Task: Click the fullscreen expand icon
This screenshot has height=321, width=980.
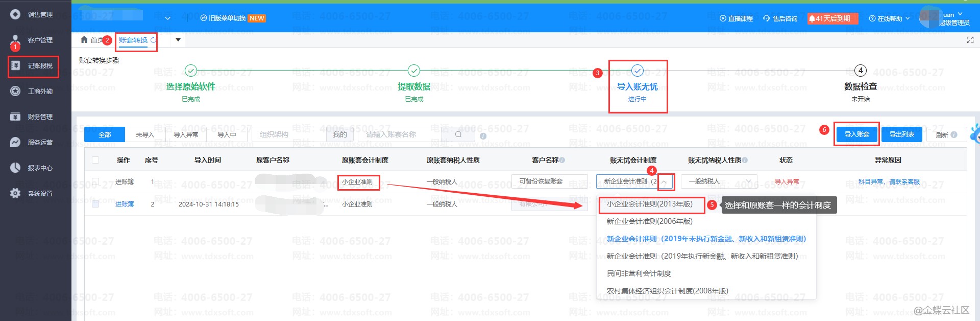Action: [x=970, y=40]
